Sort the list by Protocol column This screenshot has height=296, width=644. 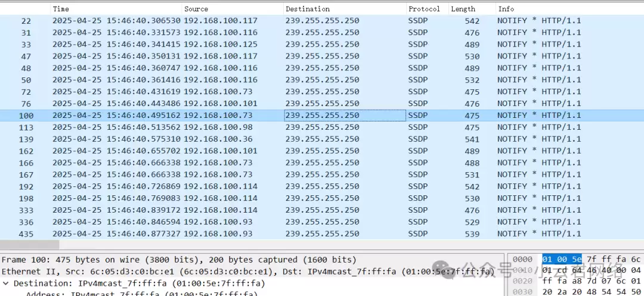tap(424, 9)
